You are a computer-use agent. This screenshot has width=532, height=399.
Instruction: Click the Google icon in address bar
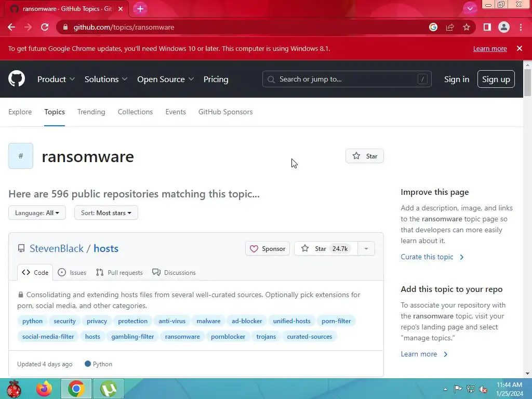coord(433,27)
